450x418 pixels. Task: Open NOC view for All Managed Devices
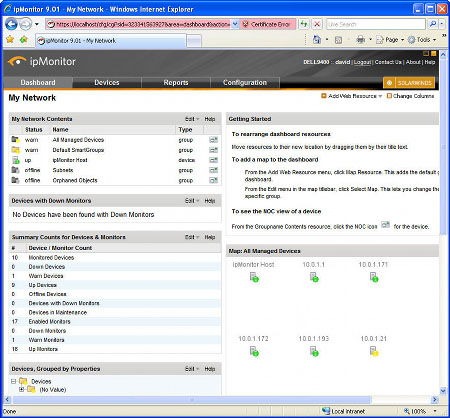[x=213, y=140]
